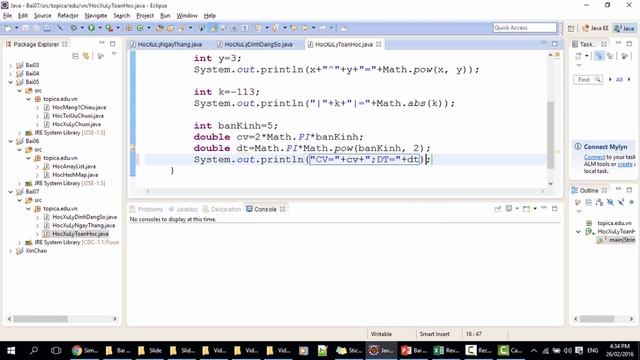This screenshot has height=360, width=640.
Task: Collapse the Bai05 project node
Action: click(11, 82)
